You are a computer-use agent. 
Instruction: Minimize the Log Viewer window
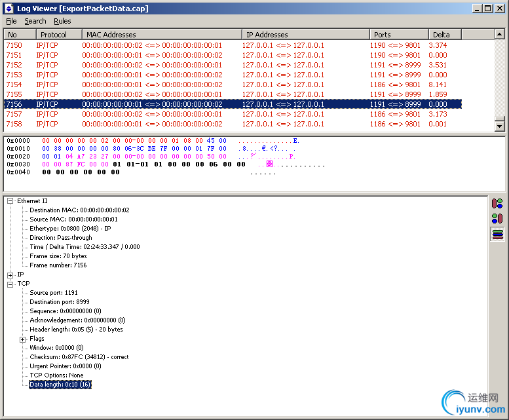[476, 9]
